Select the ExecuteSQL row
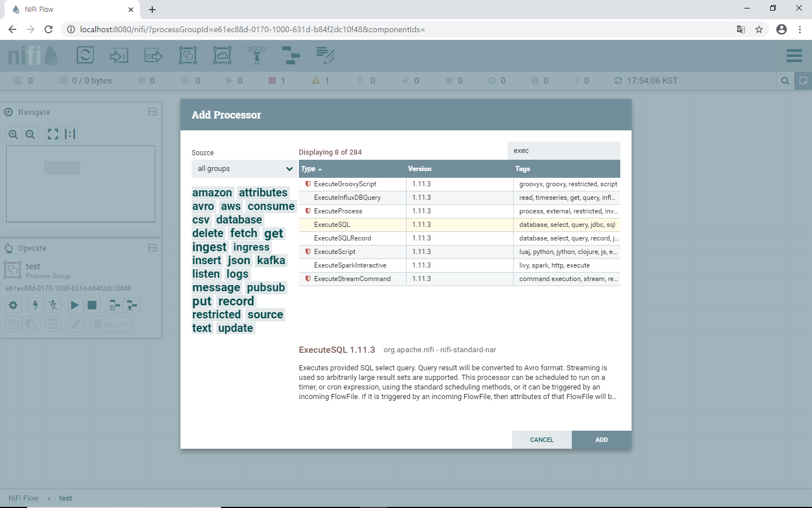The height and width of the screenshot is (508, 812). click(460, 225)
